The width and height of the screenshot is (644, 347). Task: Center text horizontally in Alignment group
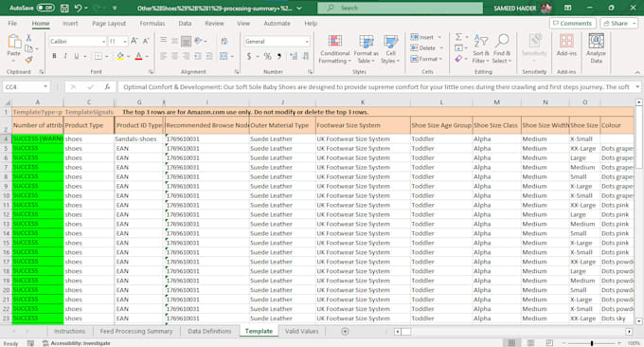pos(174,56)
